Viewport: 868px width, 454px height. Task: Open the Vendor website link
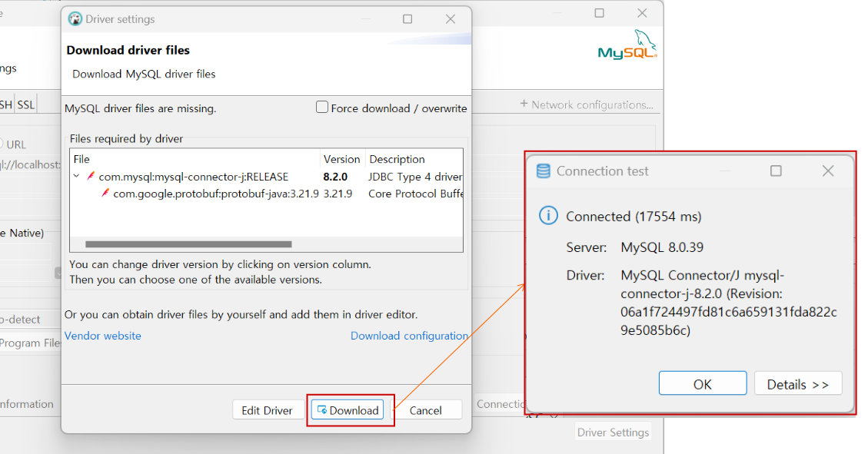[103, 336]
